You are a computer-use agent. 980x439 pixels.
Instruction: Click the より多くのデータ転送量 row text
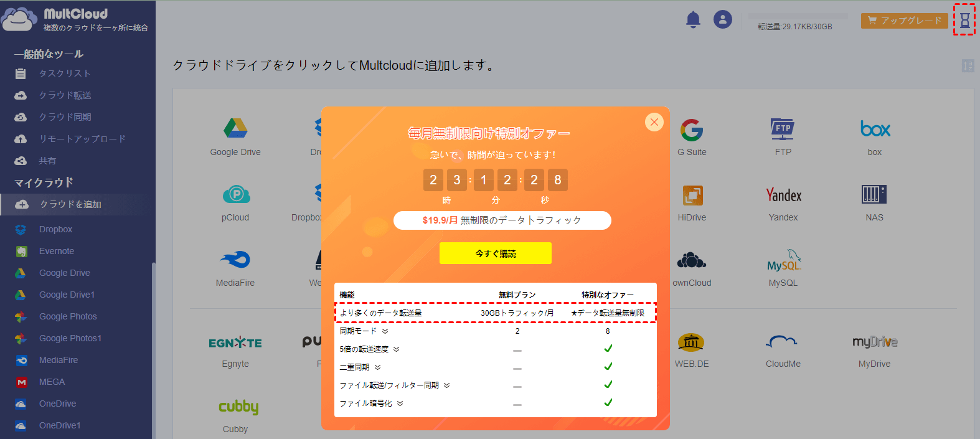coord(380,313)
